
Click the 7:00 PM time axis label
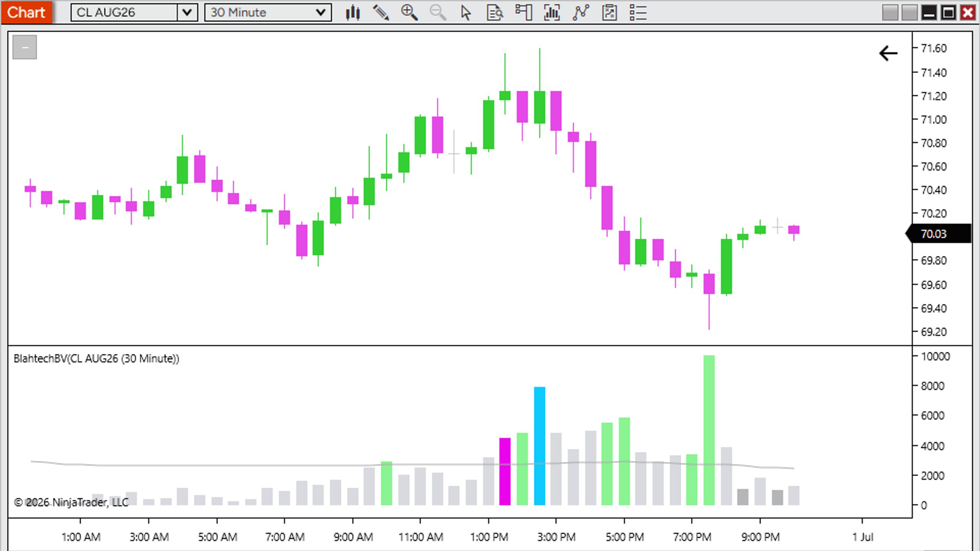coord(692,537)
